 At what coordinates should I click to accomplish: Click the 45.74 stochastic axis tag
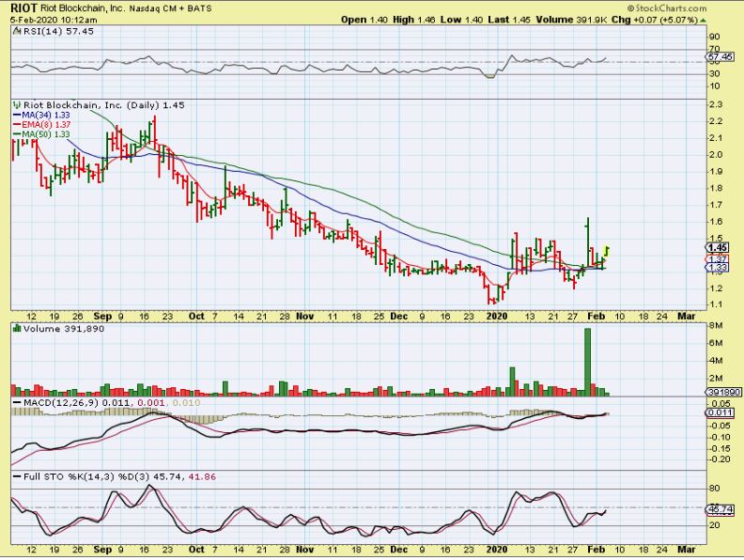[720, 510]
